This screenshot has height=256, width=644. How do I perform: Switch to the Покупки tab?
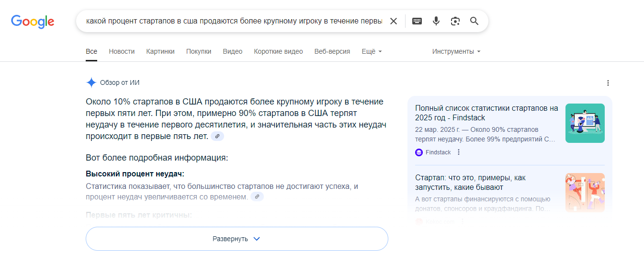tap(199, 51)
